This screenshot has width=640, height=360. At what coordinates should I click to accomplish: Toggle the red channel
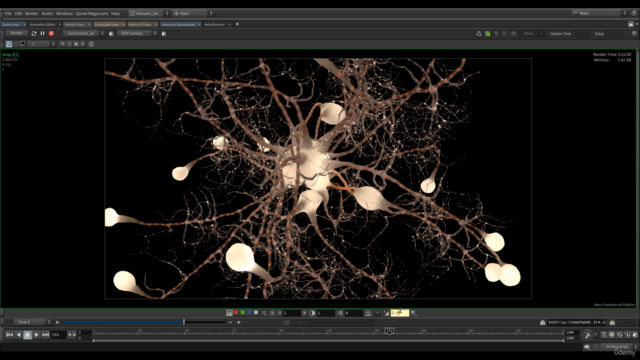(x=236, y=313)
